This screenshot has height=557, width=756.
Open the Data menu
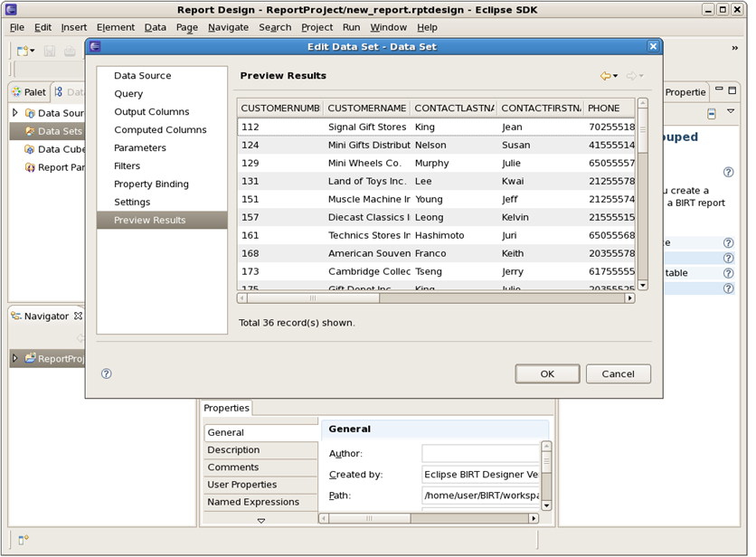point(156,27)
